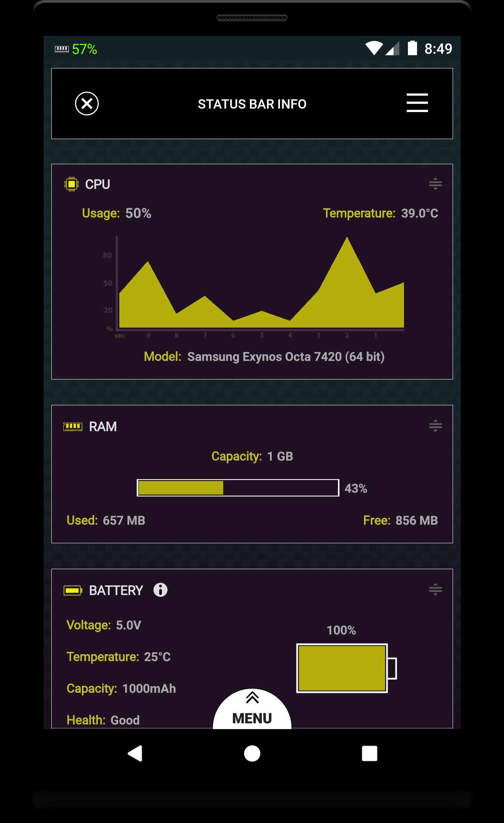The width and height of the screenshot is (504, 823).
Task: Tap the yellow battery section icon
Action: 73,590
